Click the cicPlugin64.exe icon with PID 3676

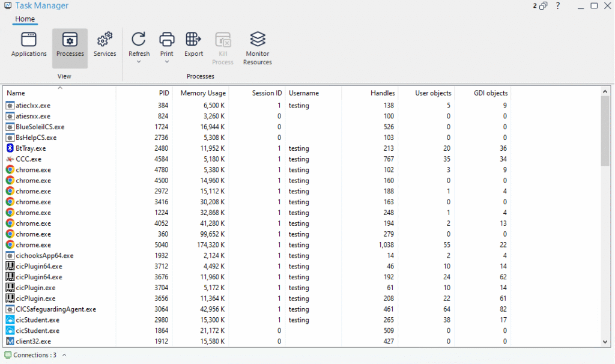pyautogui.click(x=10, y=277)
